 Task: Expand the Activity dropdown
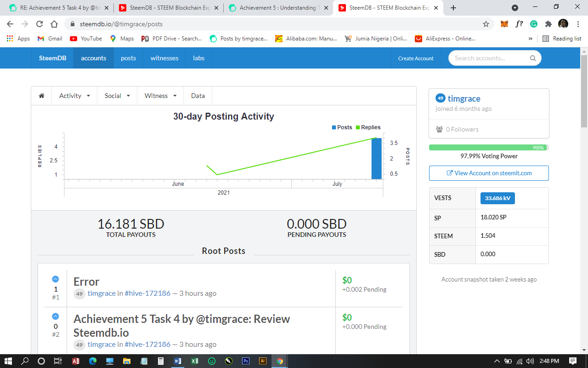[74, 96]
